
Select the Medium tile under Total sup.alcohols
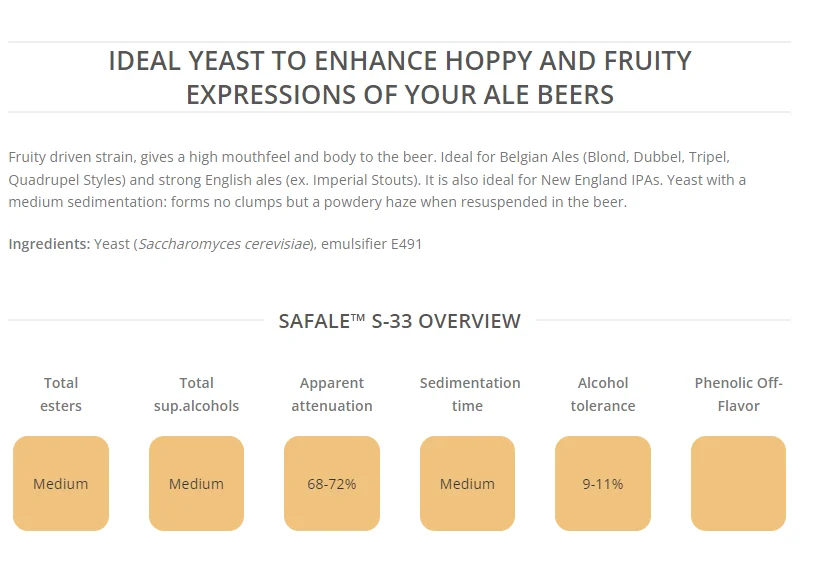click(196, 484)
